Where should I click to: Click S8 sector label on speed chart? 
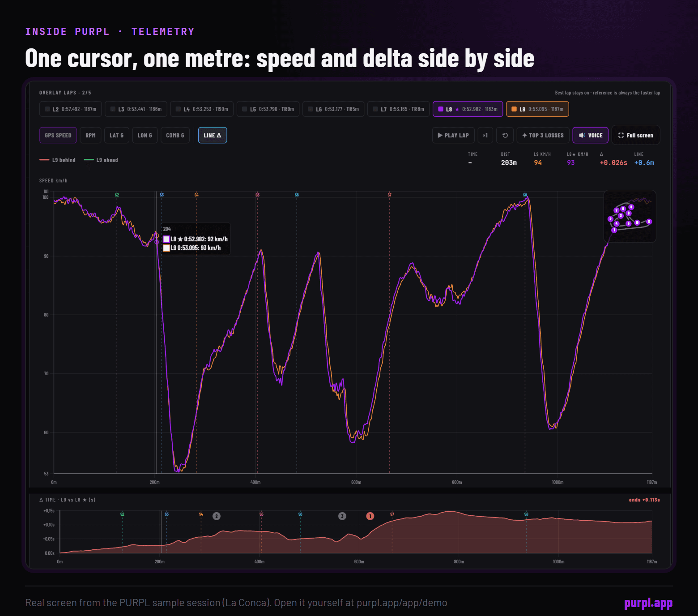pyautogui.click(x=525, y=195)
